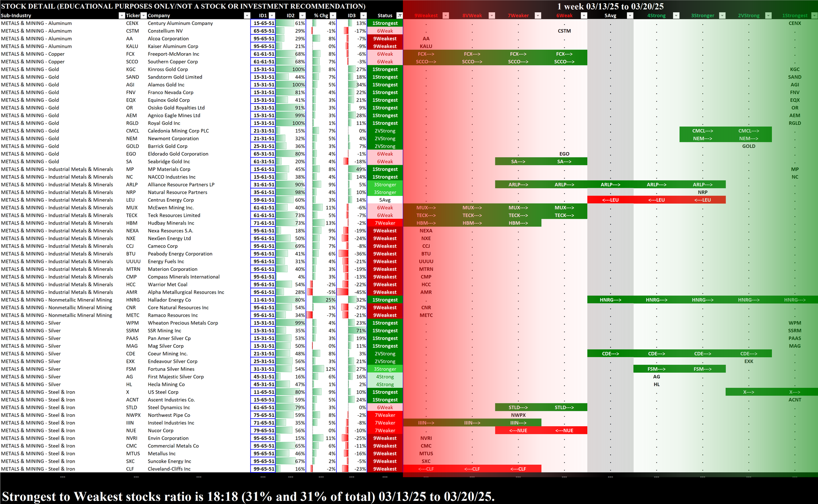The width and height of the screenshot is (818, 504).
Task: Open the 9Weakest column filter arrow
Action: [446, 16]
